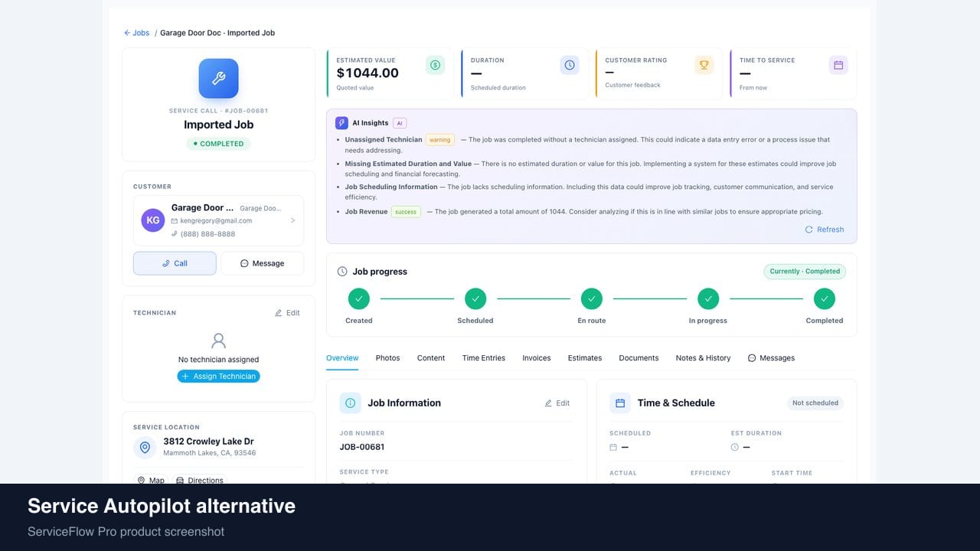Open the Documents tab
980x551 pixels.
point(639,358)
